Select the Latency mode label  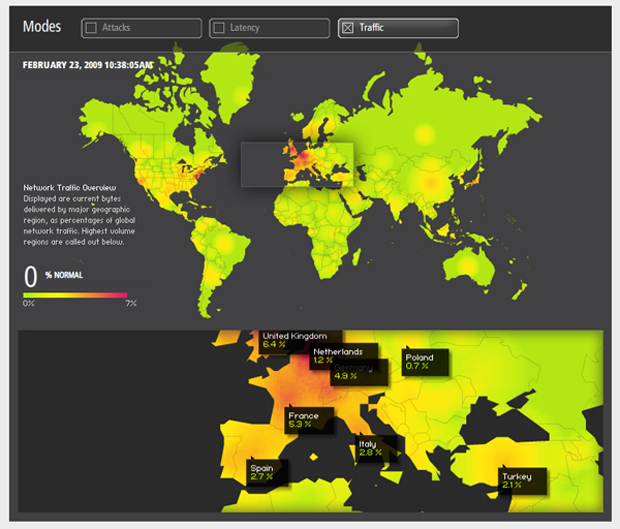(246, 29)
